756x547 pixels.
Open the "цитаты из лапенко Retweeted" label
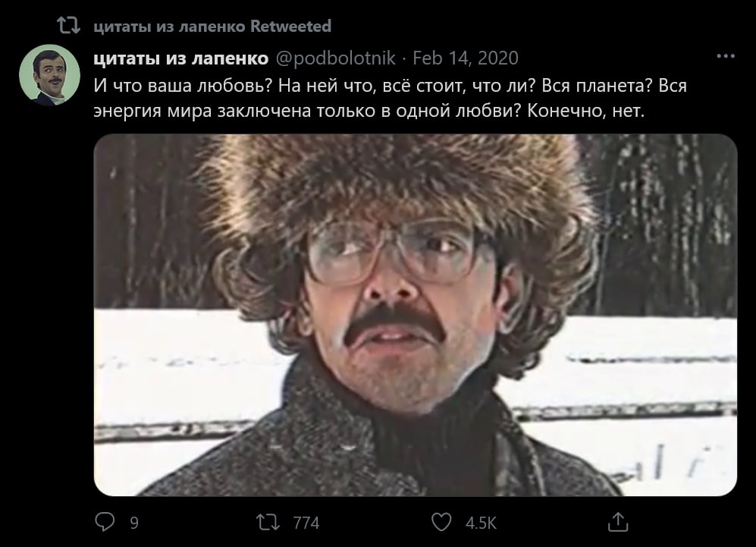212,26
